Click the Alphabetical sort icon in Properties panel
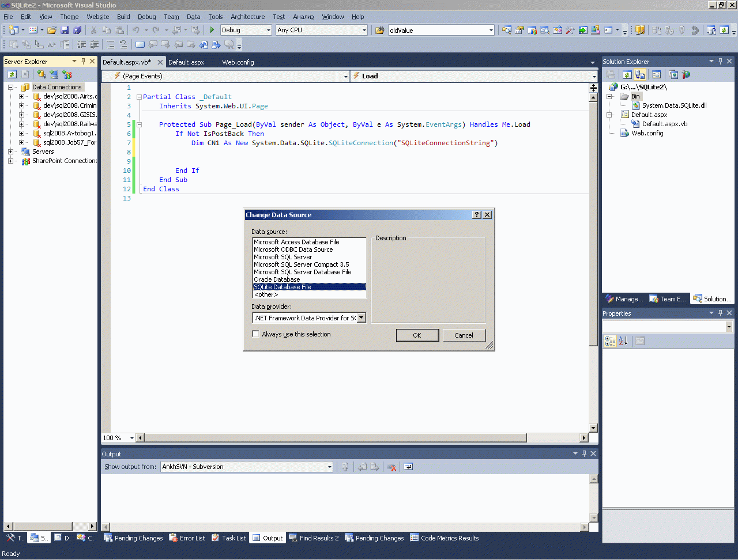738x560 pixels. click(x=623, y=341)
